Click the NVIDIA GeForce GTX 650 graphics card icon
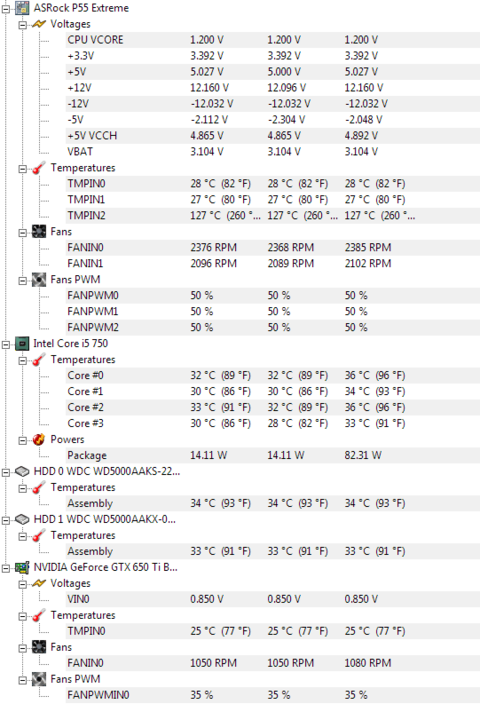This screenshot has height=720, width=480. click(x=22, y=568)
